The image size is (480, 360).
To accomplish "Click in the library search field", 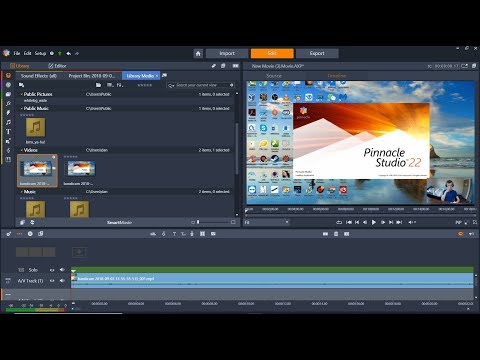I will (x=200, y=85).
